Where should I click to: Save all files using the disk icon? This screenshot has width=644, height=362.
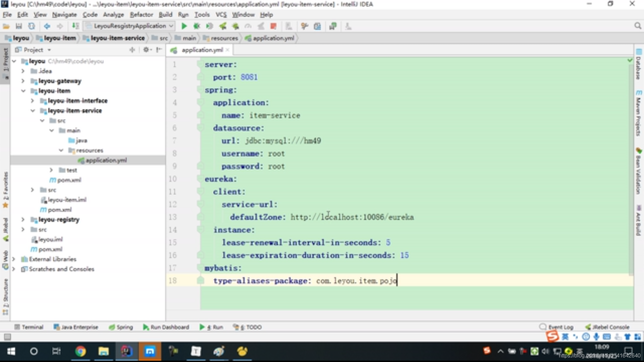click(19, 26)
